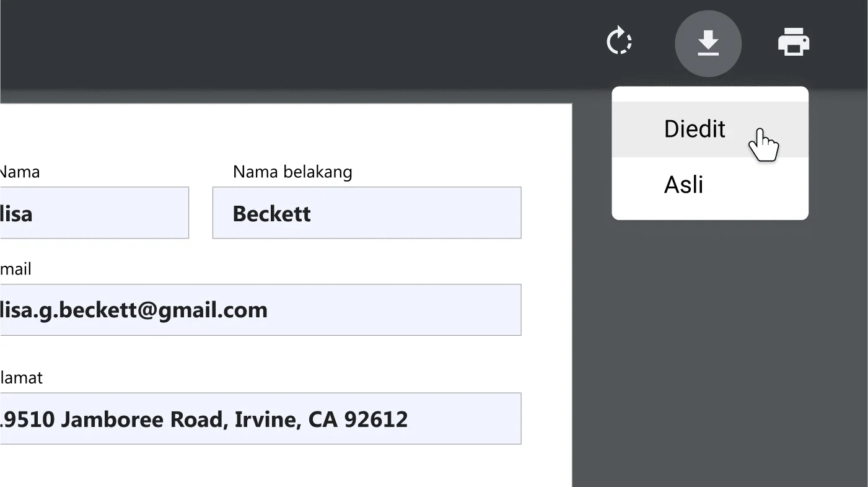Select the rotate clockwise icon in the toolbar
The image size is (868, 487).
[619, 42]
